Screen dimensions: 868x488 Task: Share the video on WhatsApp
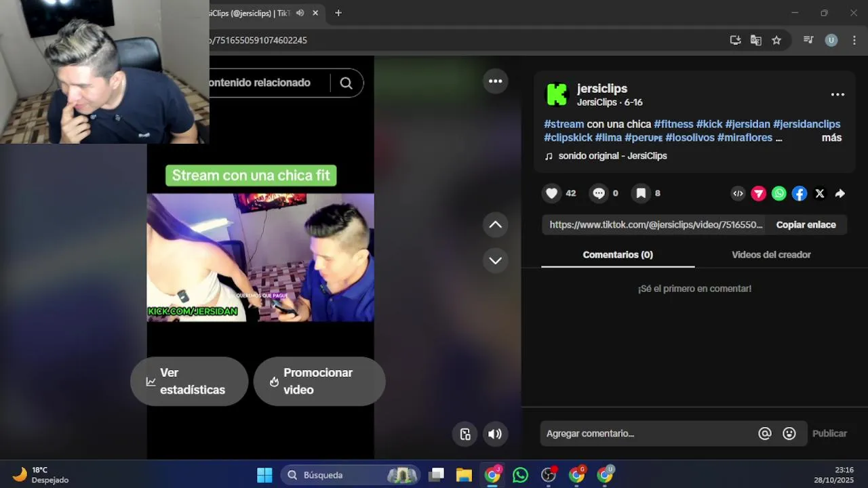[779, 194]
